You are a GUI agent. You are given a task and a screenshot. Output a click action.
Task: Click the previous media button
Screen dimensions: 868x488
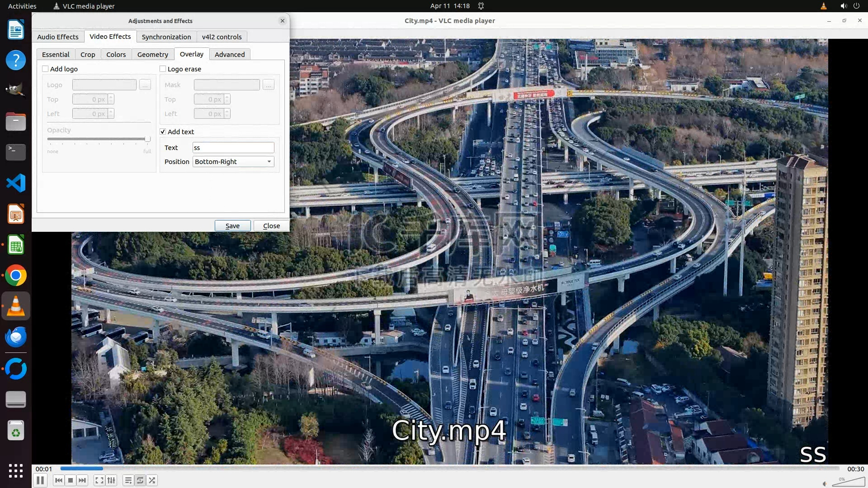[x=58, y=480]
